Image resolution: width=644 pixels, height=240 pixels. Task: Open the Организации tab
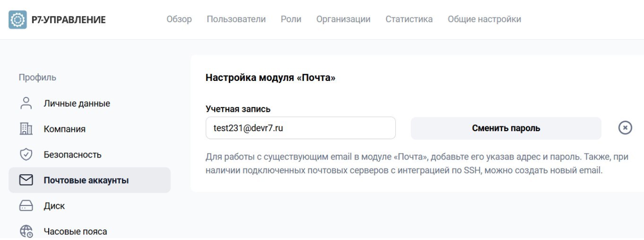coord(343,19)
